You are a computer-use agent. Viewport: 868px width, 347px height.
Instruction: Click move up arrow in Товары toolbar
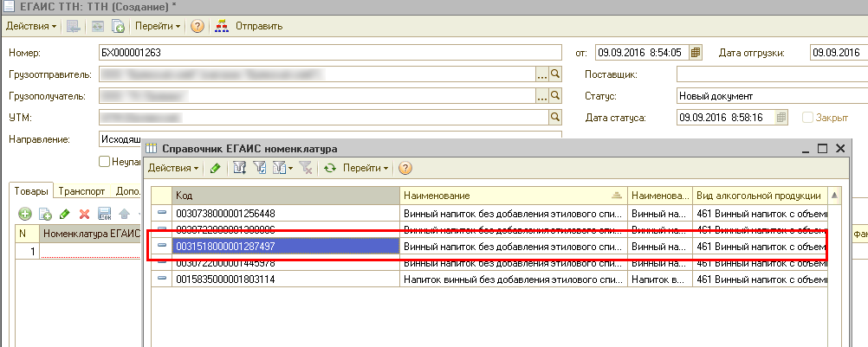pyautogui.click(x=124, y=214)
